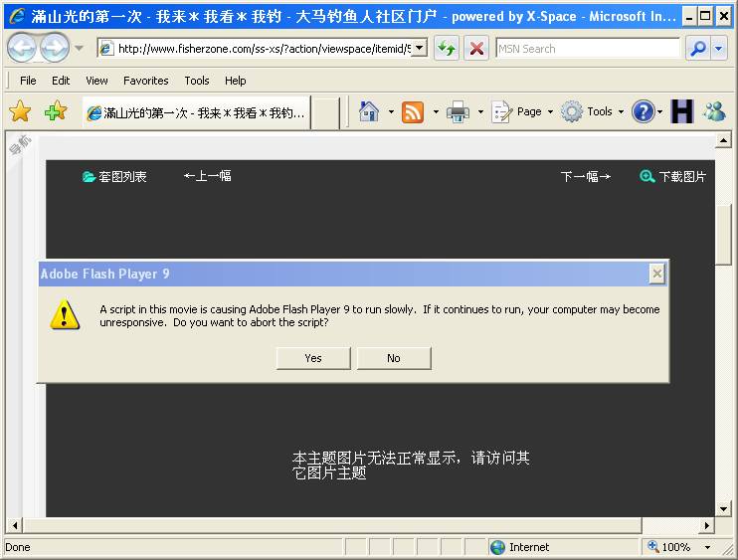Click the search magnifier button
This screenshot has height=560, width=738.
[x=698, y=48]
